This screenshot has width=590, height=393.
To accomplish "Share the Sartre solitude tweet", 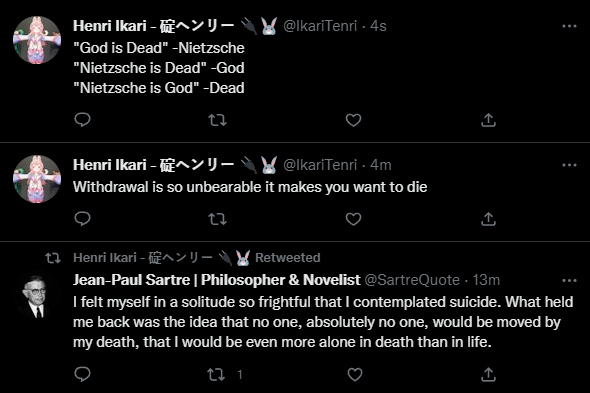I will click(488, 374).
